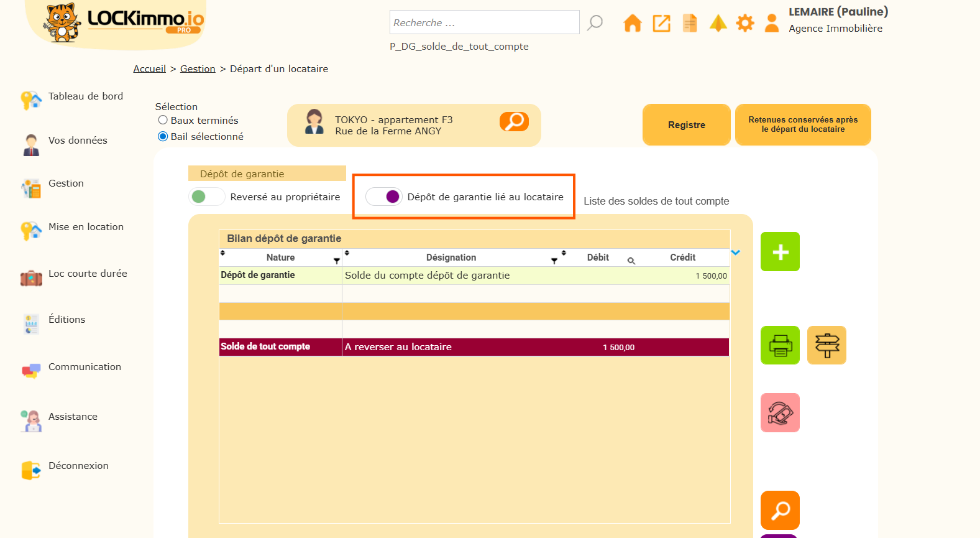Sort the table by Nature column arrows
The width and height of the screenshot is (980, 538).
(222, 253)
